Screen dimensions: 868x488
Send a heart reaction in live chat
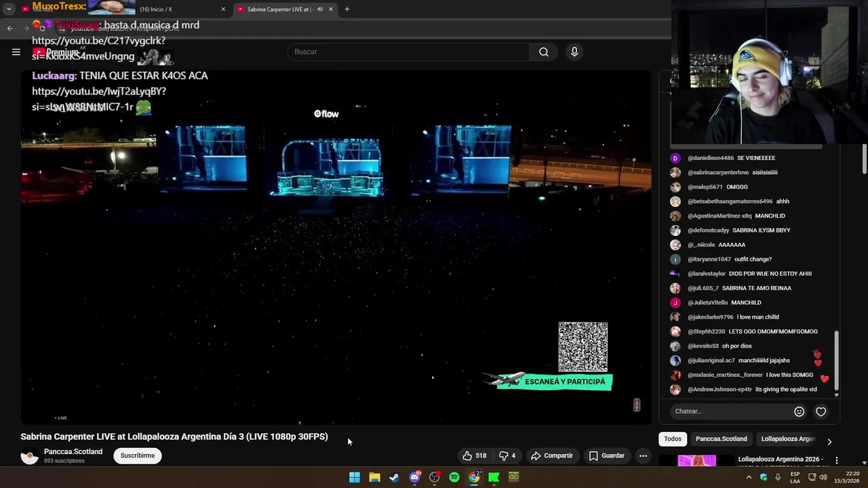click(x=821, y=411)
